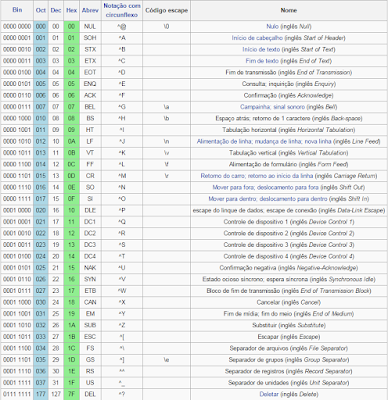This screenshot has width=388, height=400.
Task: Select the abbreviation cell 'EOT'
Action: pyautogui.click(x=90, y=72)
